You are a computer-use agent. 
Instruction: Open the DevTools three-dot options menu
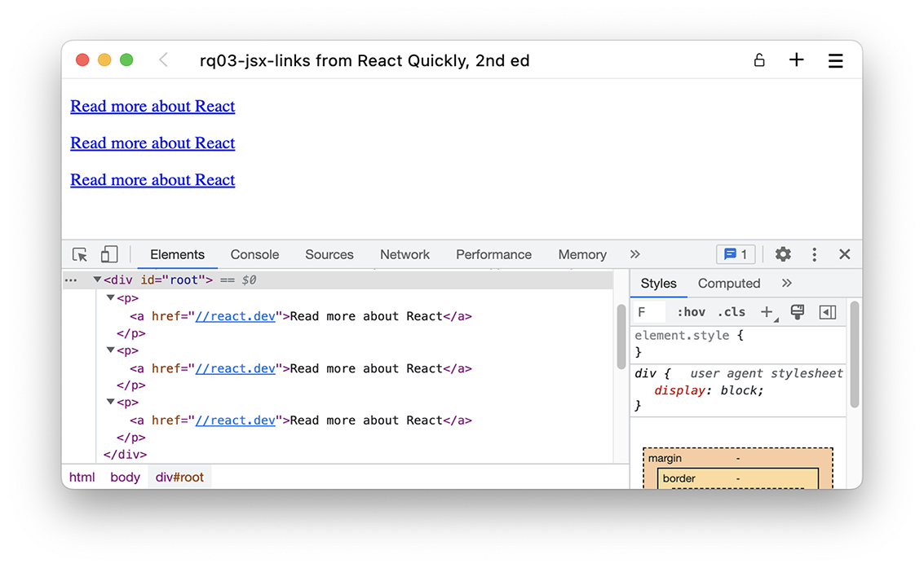[814, 254]
